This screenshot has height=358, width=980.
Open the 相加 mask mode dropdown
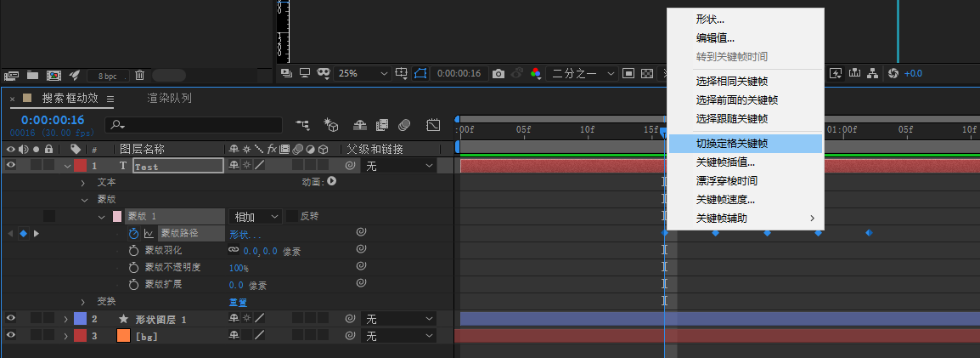point(254,217)
